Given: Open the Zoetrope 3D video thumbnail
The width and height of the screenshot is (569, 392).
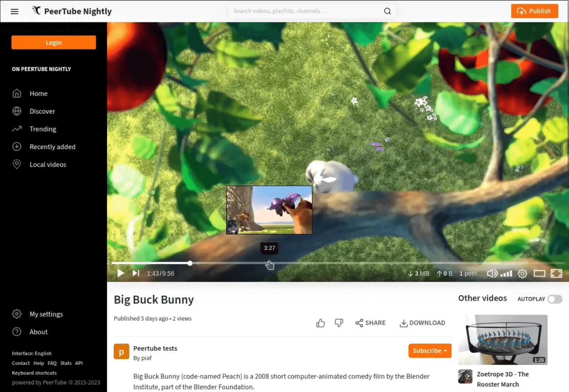Looking at the screenshot, I should (x=504, y=339).
